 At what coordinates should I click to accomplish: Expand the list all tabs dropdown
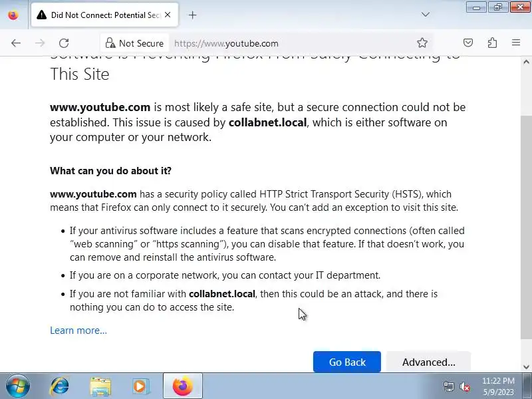click(x=426, y=15)
